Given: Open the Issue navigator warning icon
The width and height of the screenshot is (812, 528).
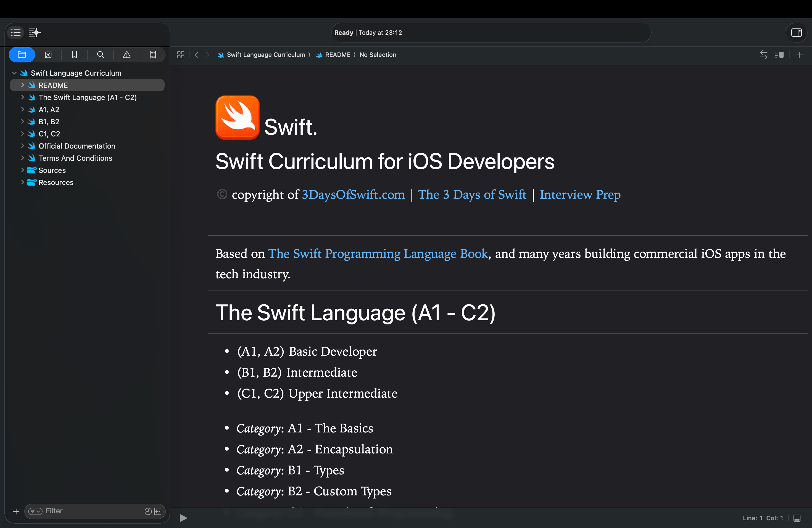Looking at the screenshot, I should click(126, 55).
